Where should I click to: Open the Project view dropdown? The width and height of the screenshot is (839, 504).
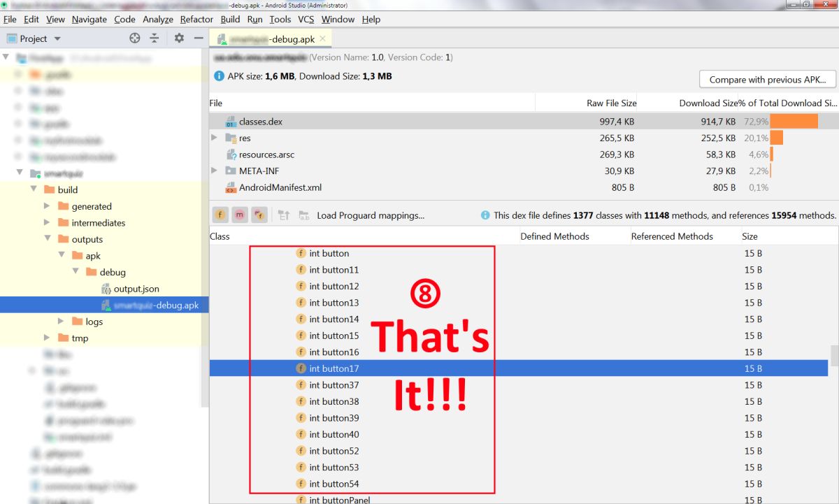(x=57, y=39)
